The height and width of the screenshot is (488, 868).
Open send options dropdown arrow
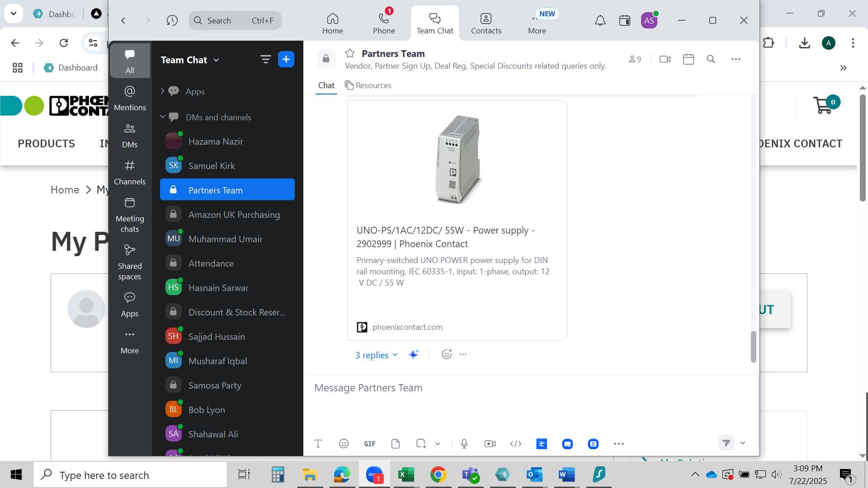click(x=743, y=443)
